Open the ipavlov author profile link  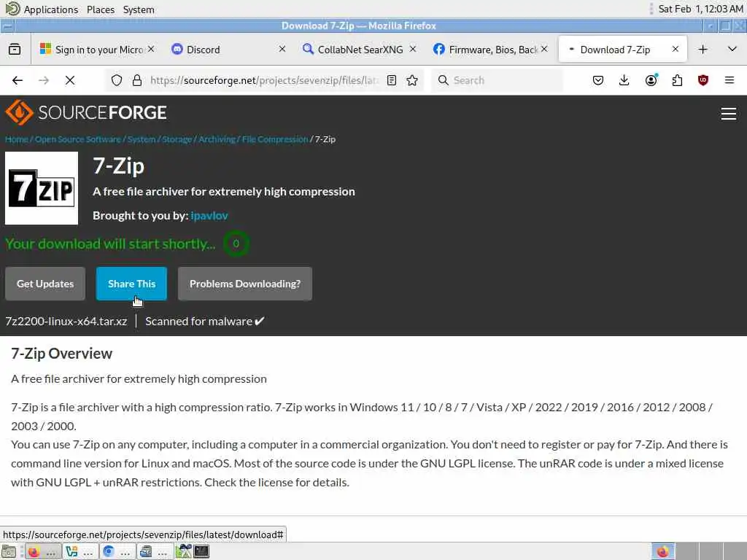209,215
